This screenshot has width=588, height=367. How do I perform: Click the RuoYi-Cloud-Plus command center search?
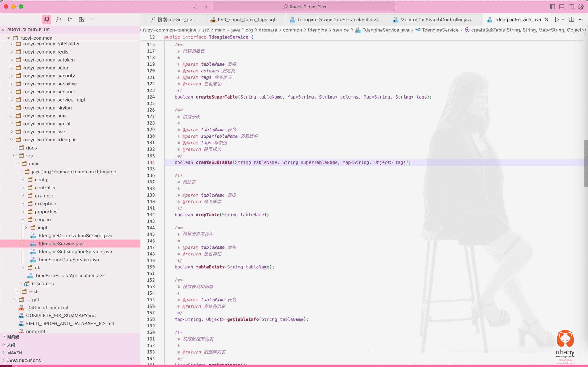coord(304,7)
